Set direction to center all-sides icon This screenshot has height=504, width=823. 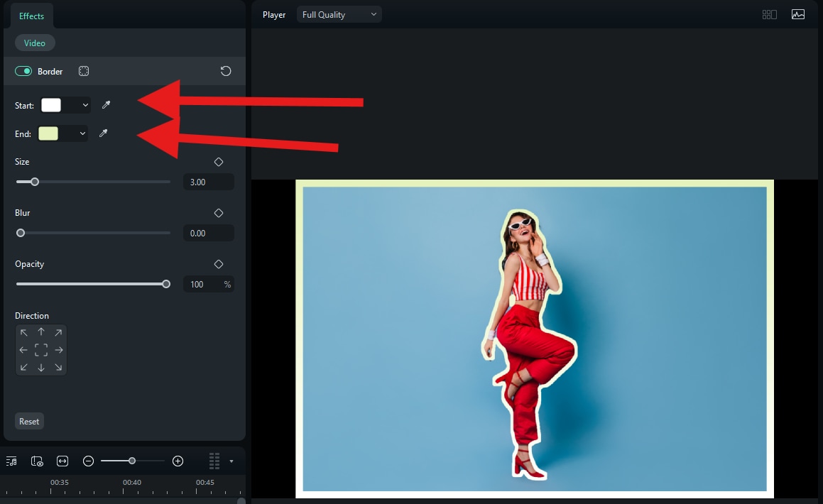point(41,350)
